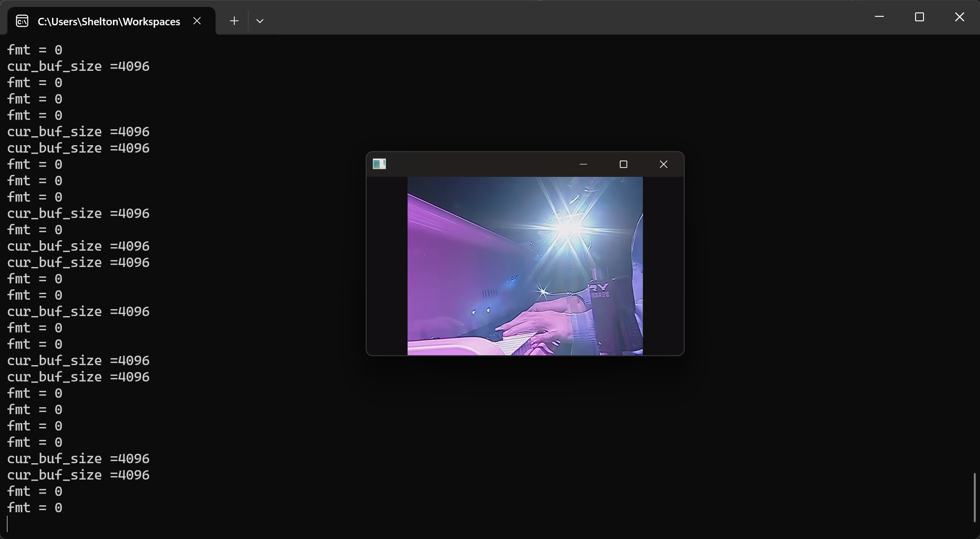The image size is (980, 539).
Task: Click the bright stage light in the video
Action: 566,228
